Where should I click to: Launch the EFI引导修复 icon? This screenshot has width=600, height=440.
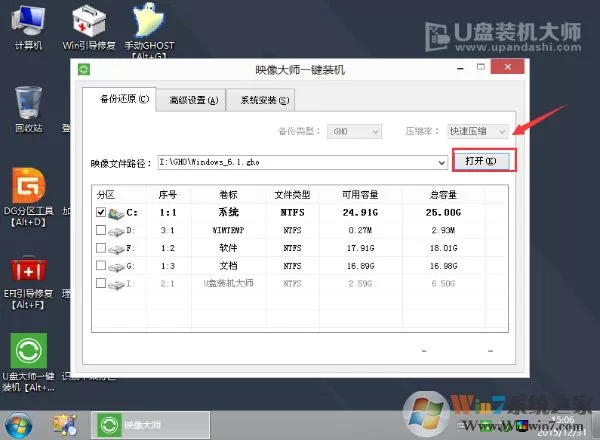(28, 282)
